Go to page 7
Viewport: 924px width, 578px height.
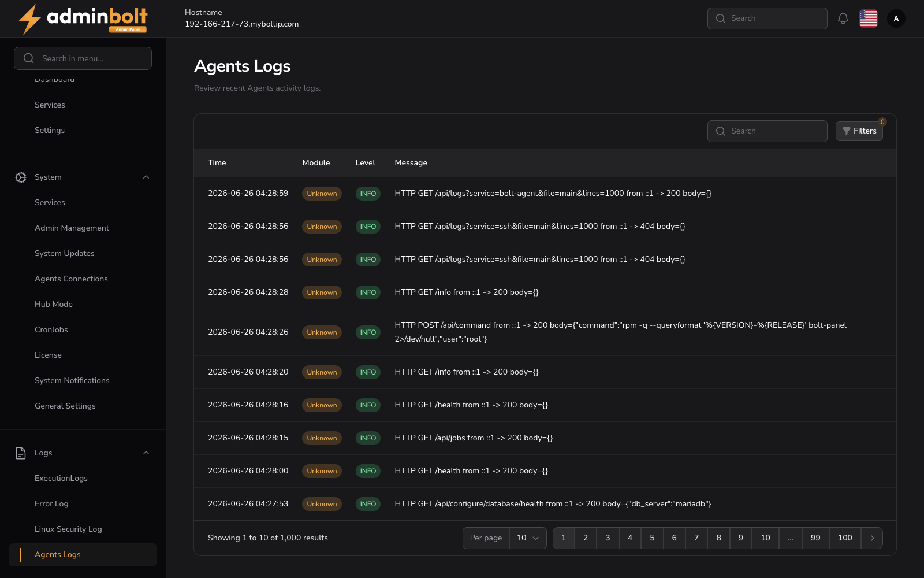(696, 538)
